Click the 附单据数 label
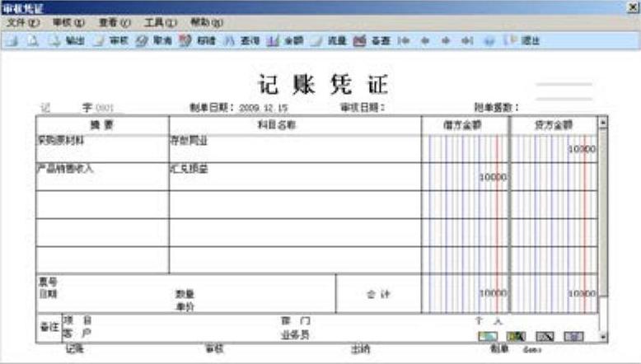This screenshot has height=364, width=641. click(x=496, y=107)
